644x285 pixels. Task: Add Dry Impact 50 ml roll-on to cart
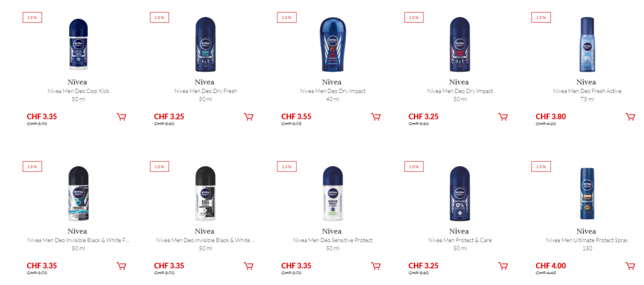point(503,117)
